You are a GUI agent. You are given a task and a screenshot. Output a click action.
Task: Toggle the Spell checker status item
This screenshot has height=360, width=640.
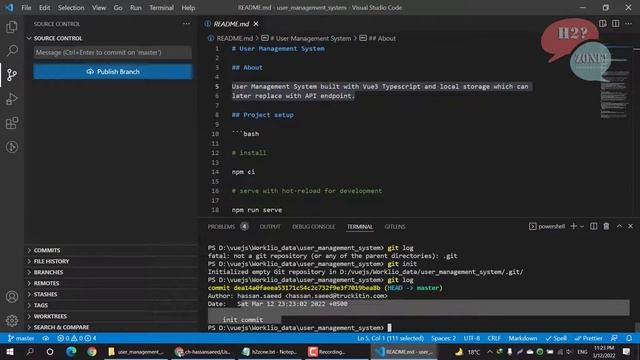pos(556,338)
